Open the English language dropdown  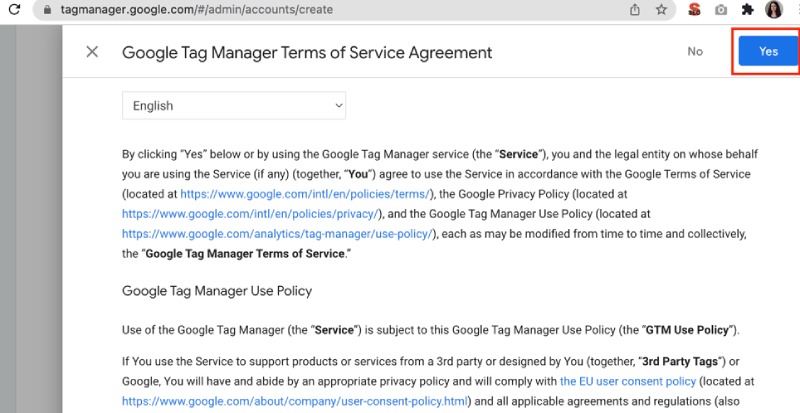234,106
